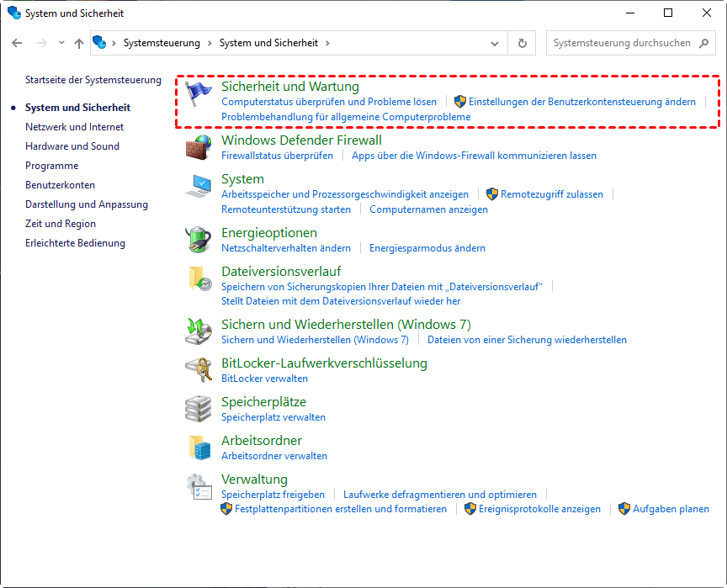Viewport: 727px width, 588px height.
Task: Open recent locations dropdown arrow
Action: click(61, 43)
